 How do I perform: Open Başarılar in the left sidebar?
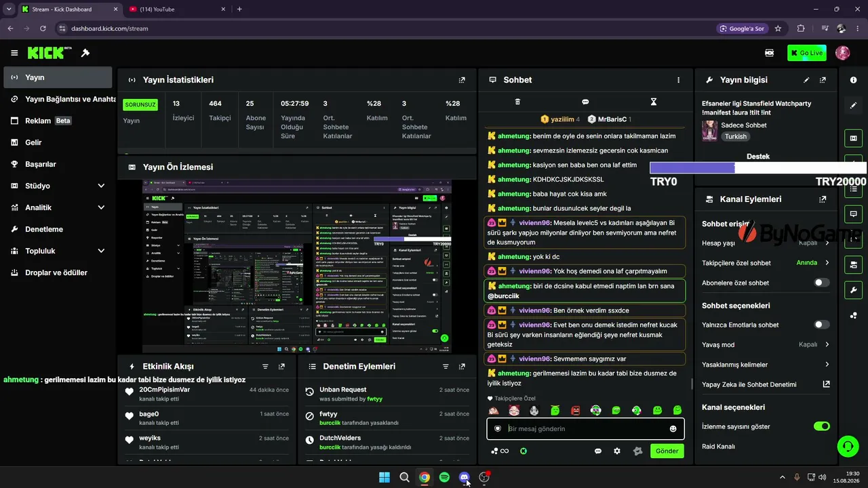[58, 164]
